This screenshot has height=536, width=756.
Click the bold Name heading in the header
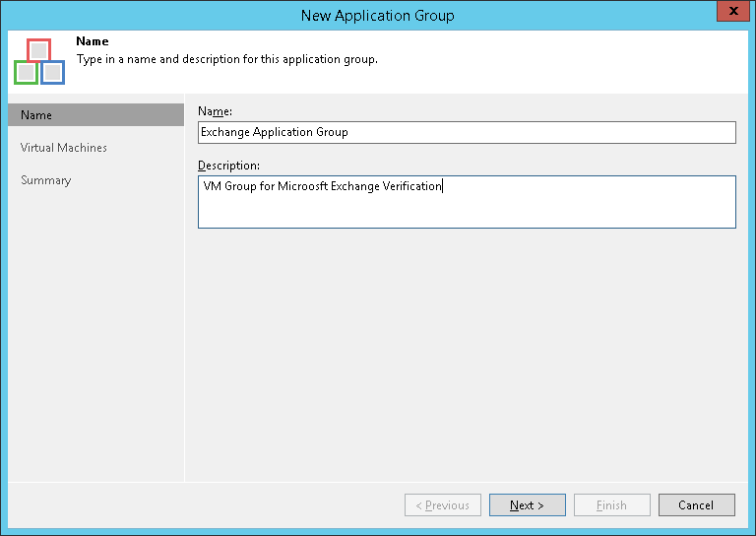point(93,42)
